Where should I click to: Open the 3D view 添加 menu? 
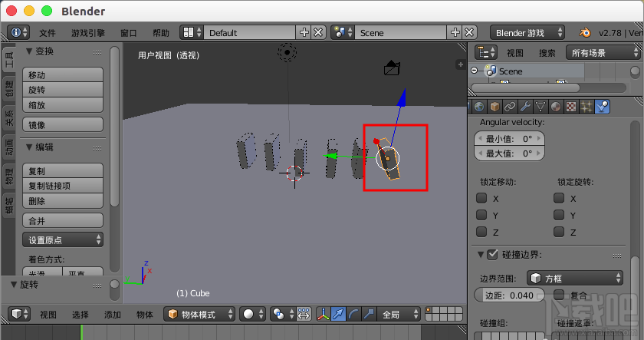(112, 315)
